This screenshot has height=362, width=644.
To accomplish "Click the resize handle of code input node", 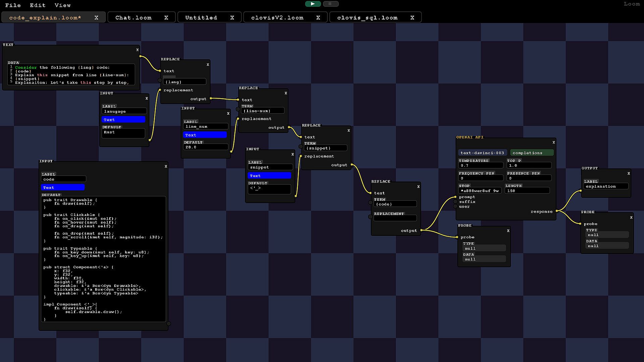I will pos(169,323).
